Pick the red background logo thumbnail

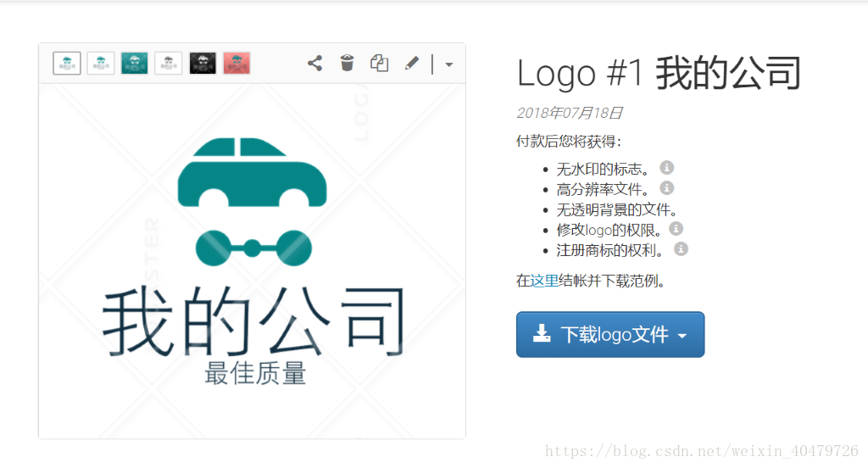point(236,63)
